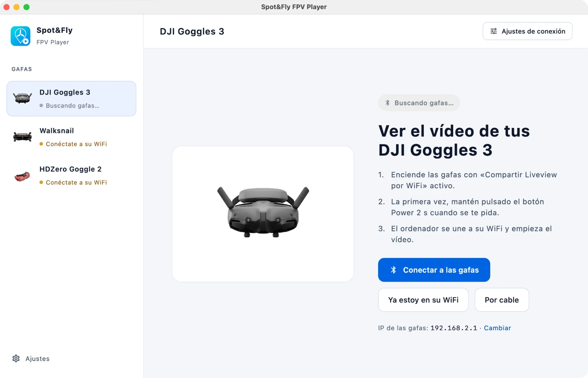The height and width of the screenshot is (378, 588).
Task: Select DJI Goggles 3 in sidebar
Action: coord(71,99)
